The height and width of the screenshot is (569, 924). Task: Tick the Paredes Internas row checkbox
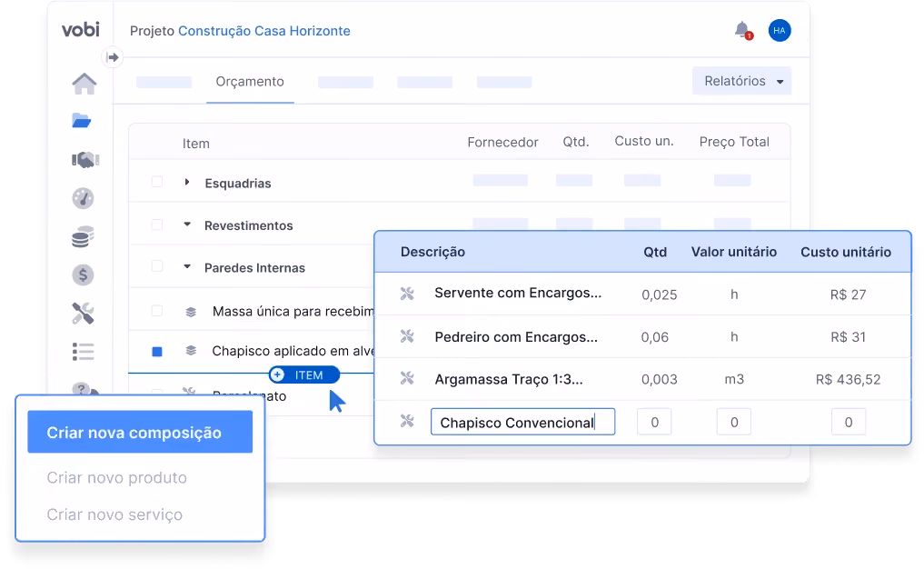pos(157,266)
